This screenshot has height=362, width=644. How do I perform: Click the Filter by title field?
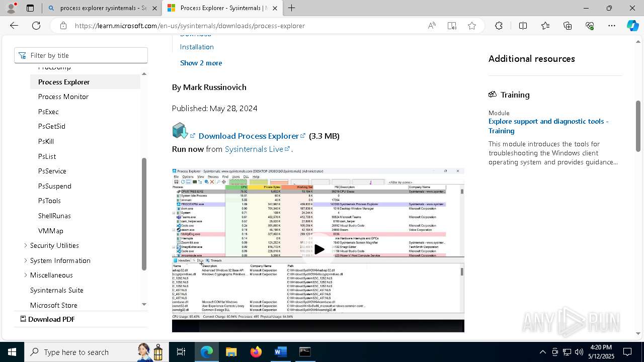tap(81, 55)
